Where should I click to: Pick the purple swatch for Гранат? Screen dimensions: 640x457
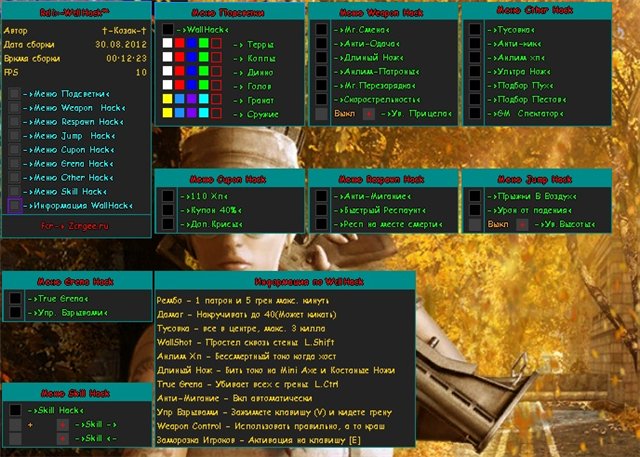pyautogui.click(x=192, y=99)
